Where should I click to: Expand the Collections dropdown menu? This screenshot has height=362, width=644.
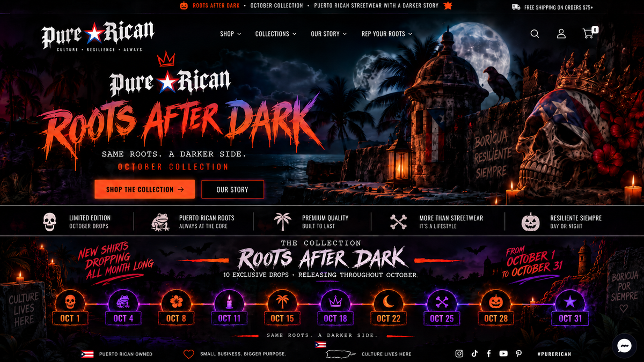276,34
